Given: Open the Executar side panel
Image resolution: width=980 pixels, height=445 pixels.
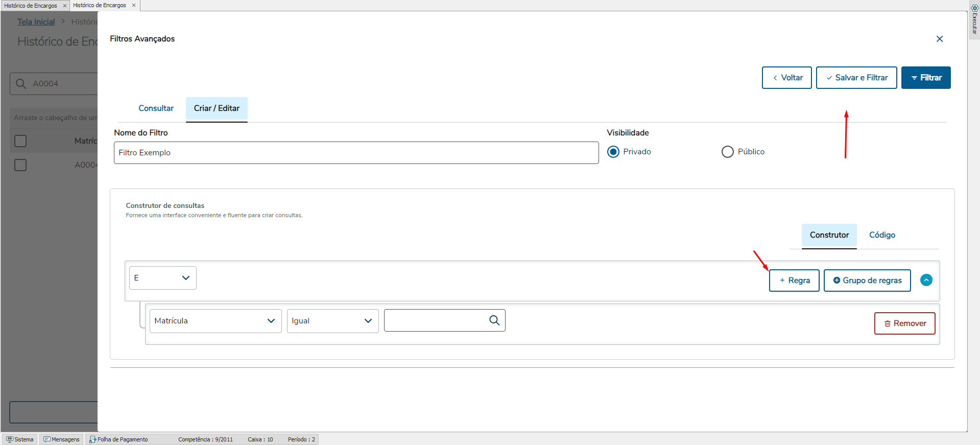Looking at the screenshot, I should pyautogui.click(x=974, y=19).
